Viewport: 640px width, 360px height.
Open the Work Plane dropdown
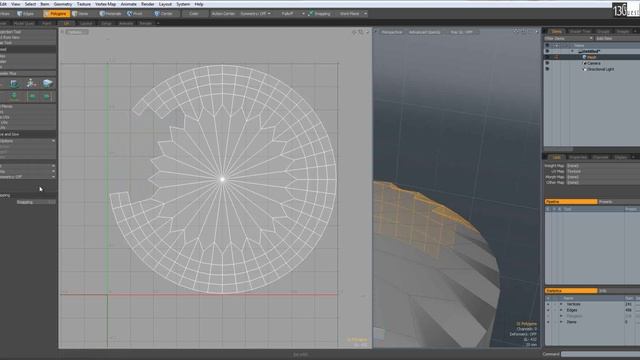click(x=352, y=14)
